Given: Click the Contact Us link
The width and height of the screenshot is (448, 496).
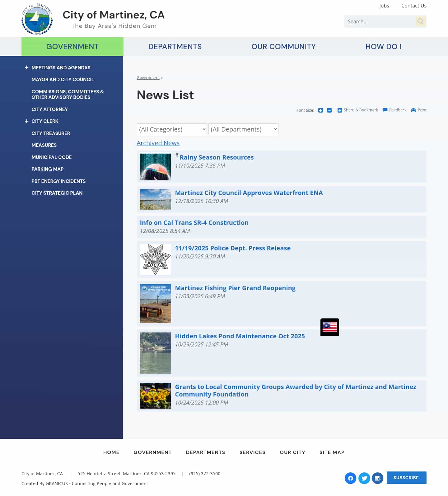Looking at the screenshot, I should point(414,6).
